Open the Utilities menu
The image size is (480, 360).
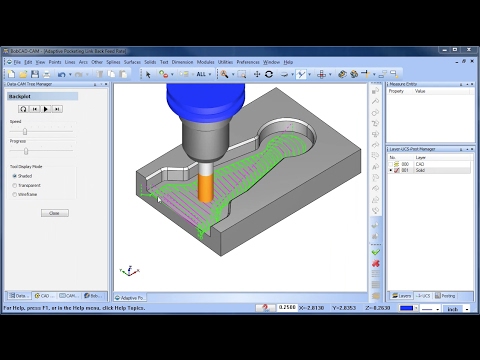click(225, 62)
